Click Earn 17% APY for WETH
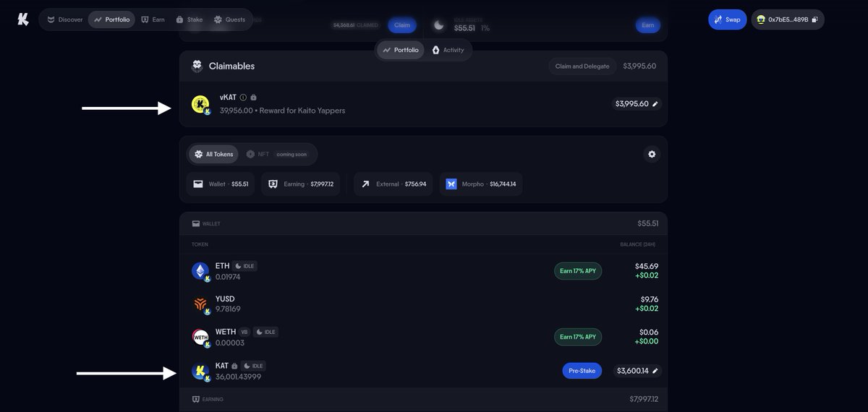Viewport: 868px width, 412px height. click(578, 337)
